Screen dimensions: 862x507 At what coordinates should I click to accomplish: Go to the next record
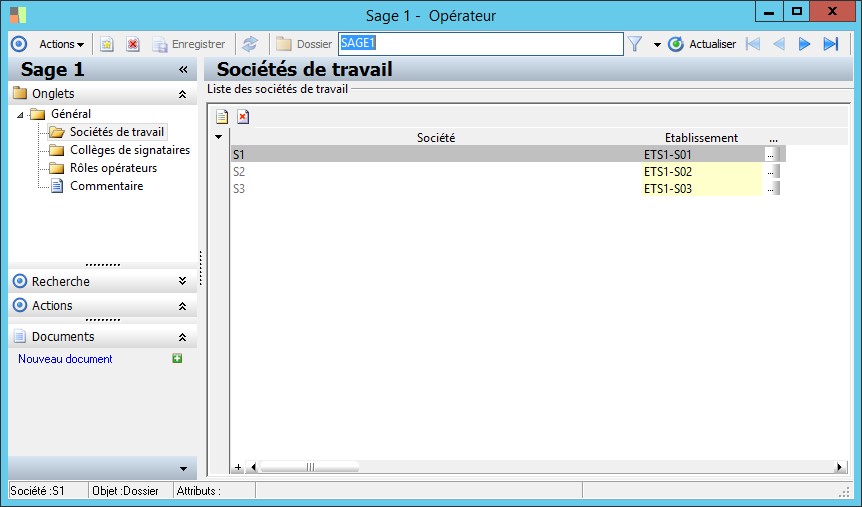[x=804, y=44]
